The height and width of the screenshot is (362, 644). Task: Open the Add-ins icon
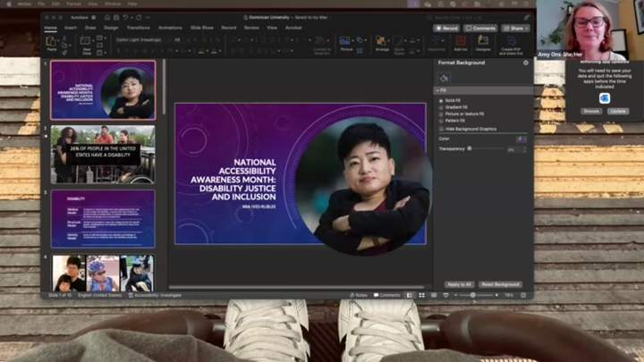pyautogui.click(x=461, y=40)
